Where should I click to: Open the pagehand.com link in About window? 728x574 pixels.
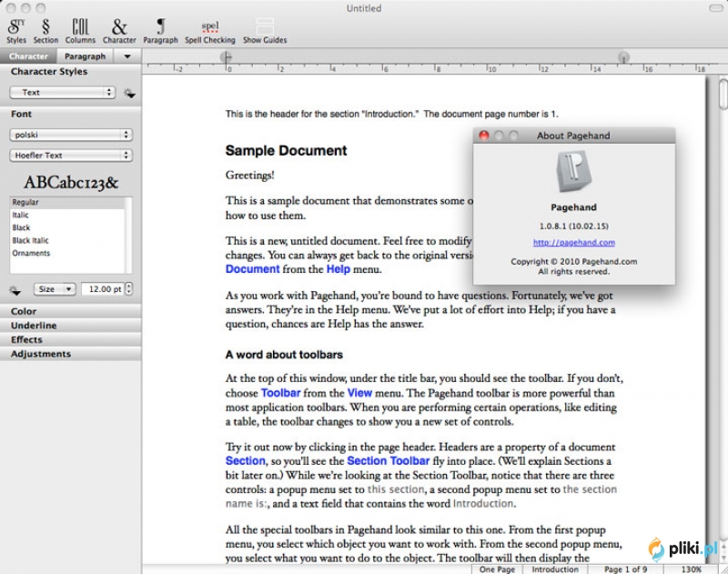coord(574,243)
